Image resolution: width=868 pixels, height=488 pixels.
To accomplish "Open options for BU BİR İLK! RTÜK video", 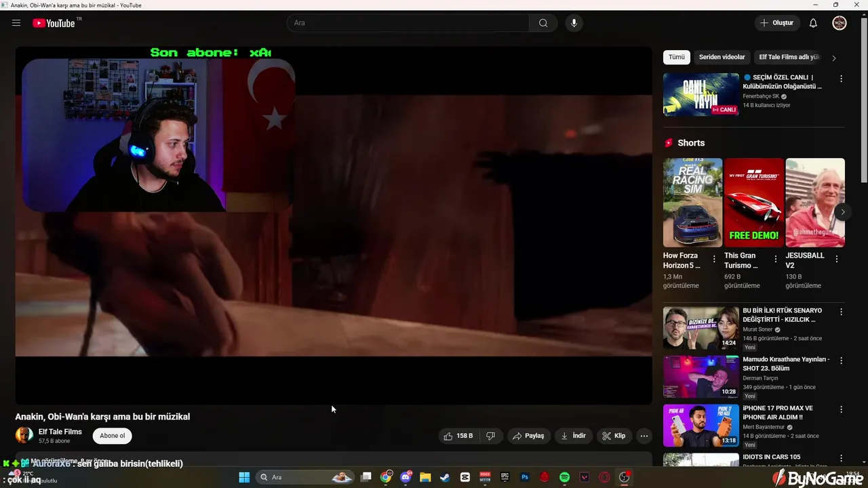I will (841, 312).
